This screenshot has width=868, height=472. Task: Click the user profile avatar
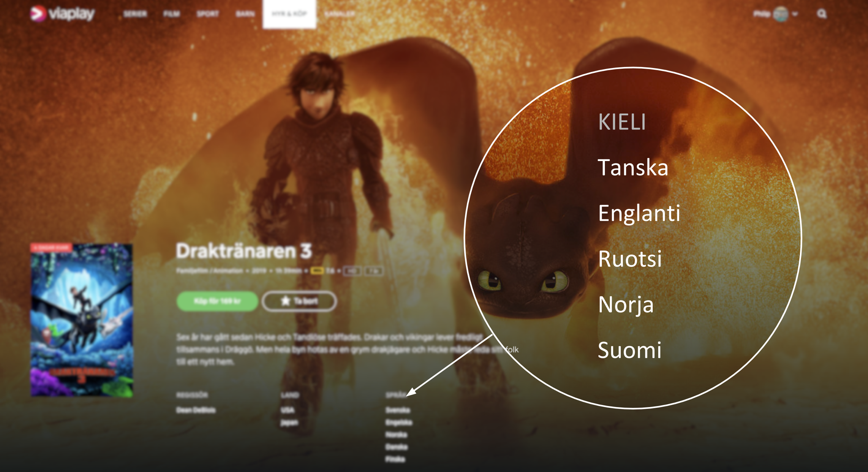coord(781,14)
